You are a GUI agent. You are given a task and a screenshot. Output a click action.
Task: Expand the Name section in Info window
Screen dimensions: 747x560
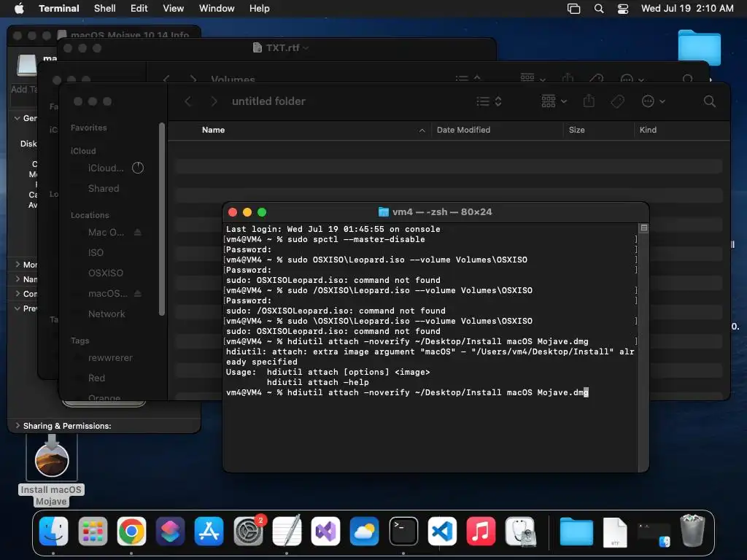[18, 279]
